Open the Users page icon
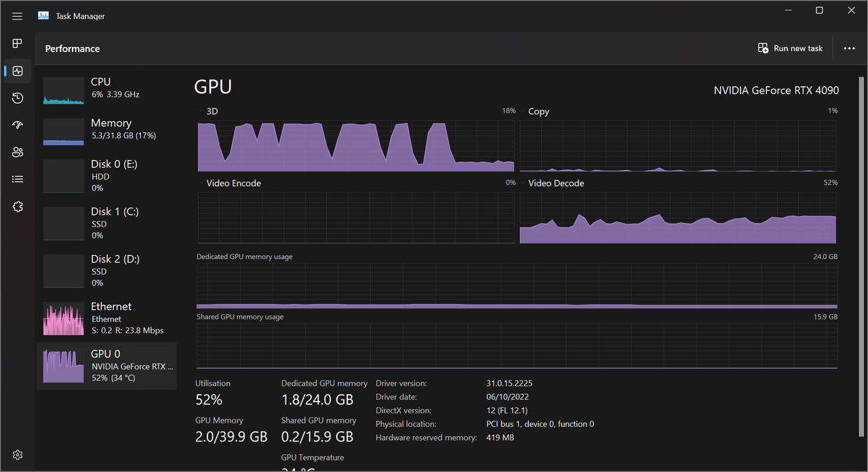Viewport: 868px width, 472px height. (18, 152)
